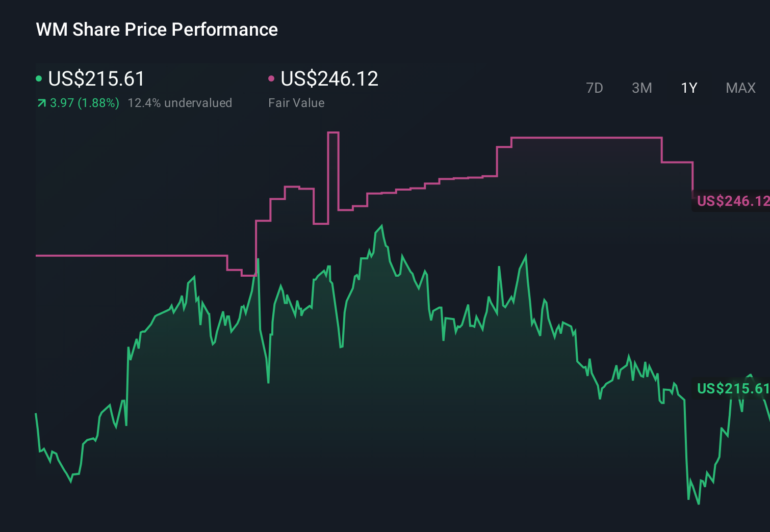Switch to the 3M time range
The width and height of the screenshot is (770, 532).
641,88
